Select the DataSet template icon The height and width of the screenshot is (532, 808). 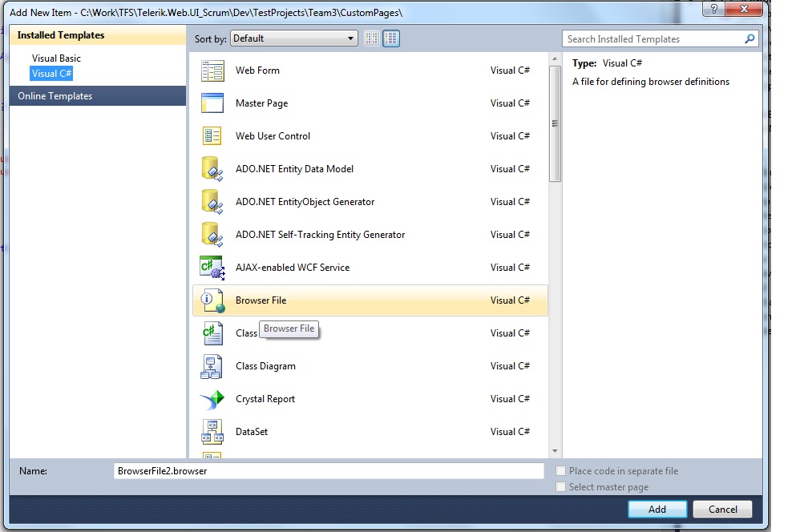coord(212,432)
